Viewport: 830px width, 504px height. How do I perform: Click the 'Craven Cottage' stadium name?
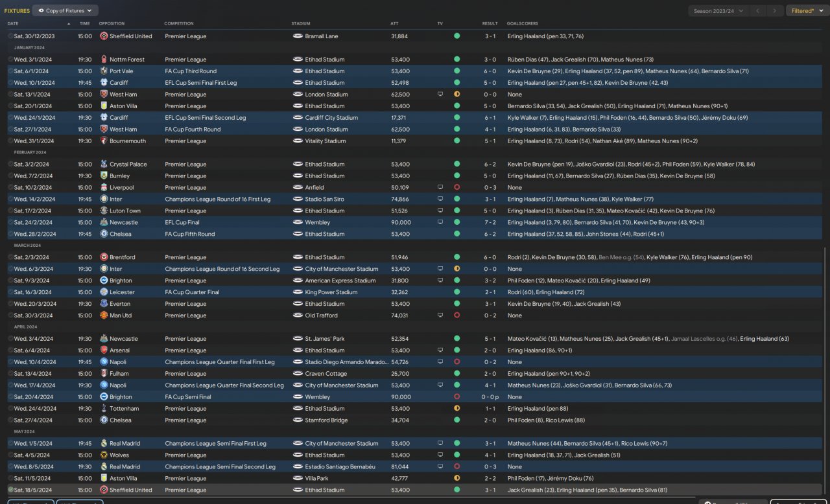(326, 374)
